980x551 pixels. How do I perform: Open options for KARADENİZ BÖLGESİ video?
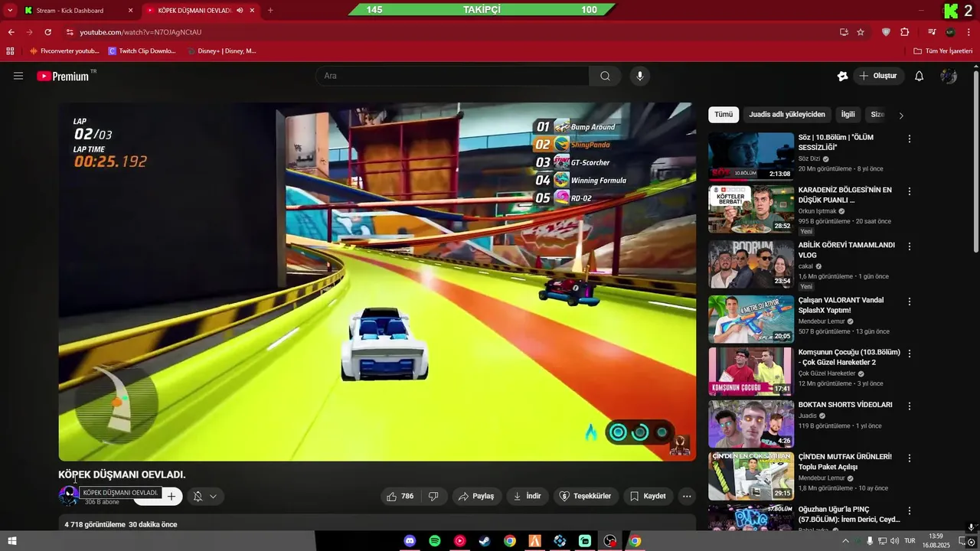pyautogui.click(x=910, y=191)
